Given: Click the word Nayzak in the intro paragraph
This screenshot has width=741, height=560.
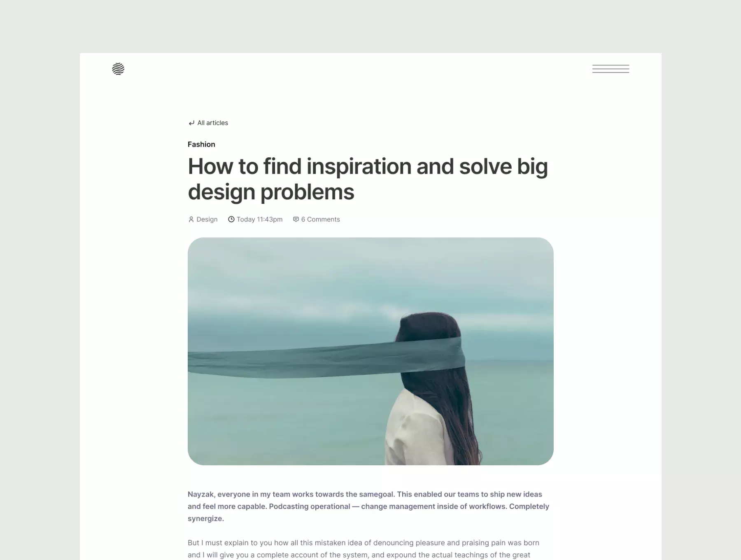Looking at the screenshot, I should (x=200, y=495).
